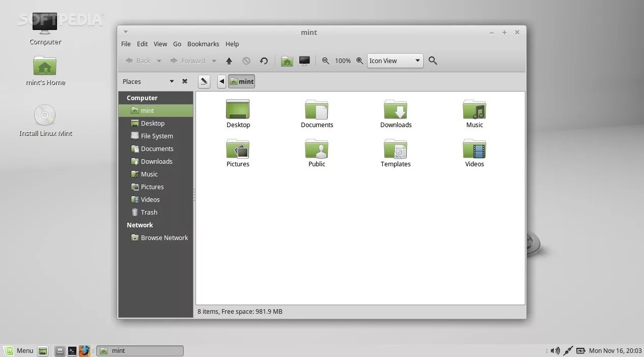Reload the current folder view

264,61
